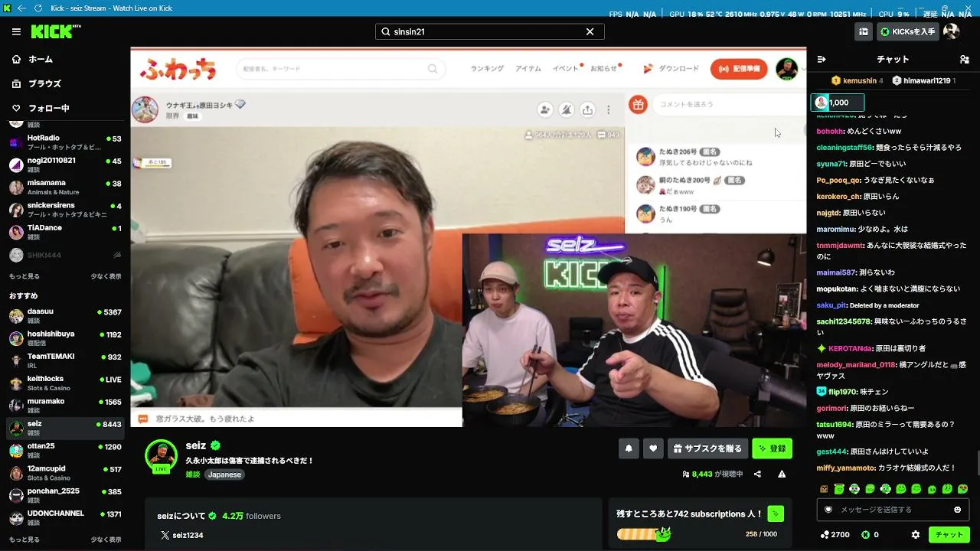The height and width of the screenshot is (551, 980).
Task: Clear the sinsin21 search text
Action: point(590,32)
